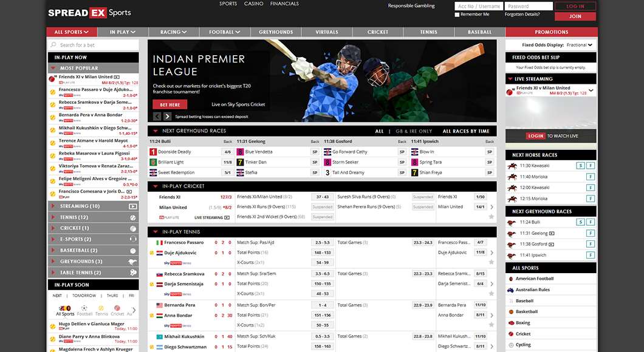Viewport: 644px width, 352px height.
Task: Click the Acc No / Username field
Action: [x=479, y=6]
